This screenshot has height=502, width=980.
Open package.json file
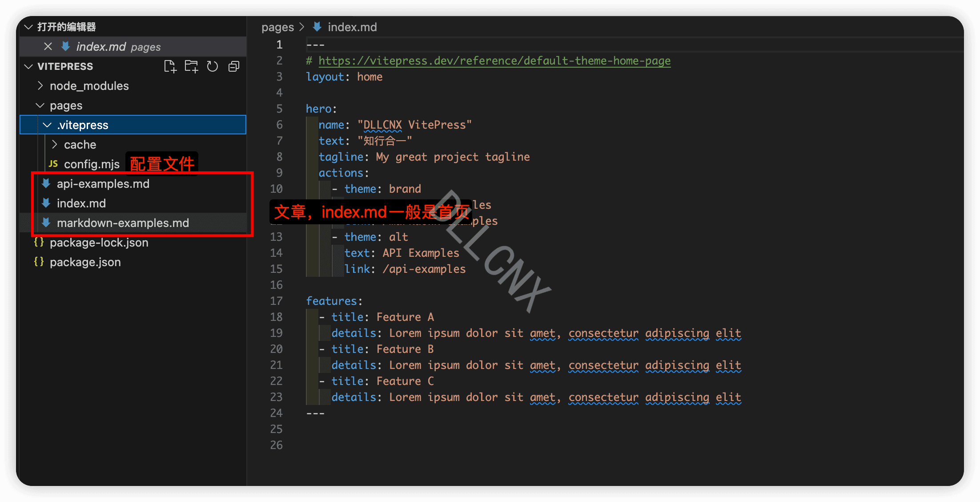tap(85, 262)
